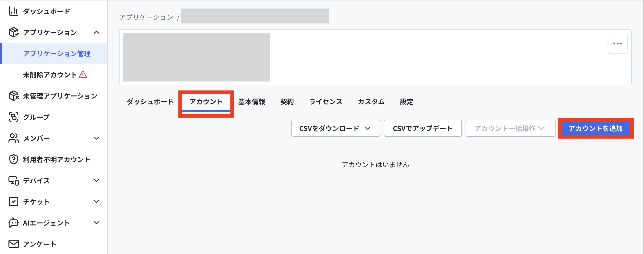This screenshot has width=644, height=254.
Task: Switch to the ライセンス tab
Action: pyautogui.click(x=326, y=102)
